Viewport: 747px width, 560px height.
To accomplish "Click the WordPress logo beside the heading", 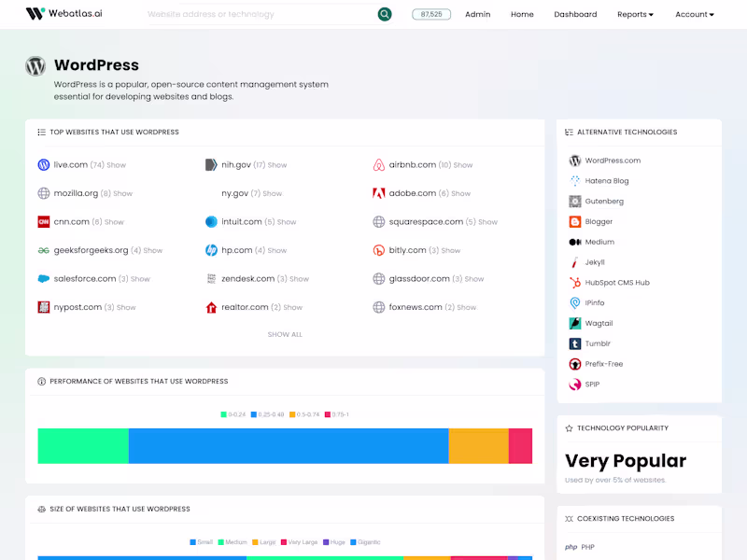I will [x=35, y=66].
